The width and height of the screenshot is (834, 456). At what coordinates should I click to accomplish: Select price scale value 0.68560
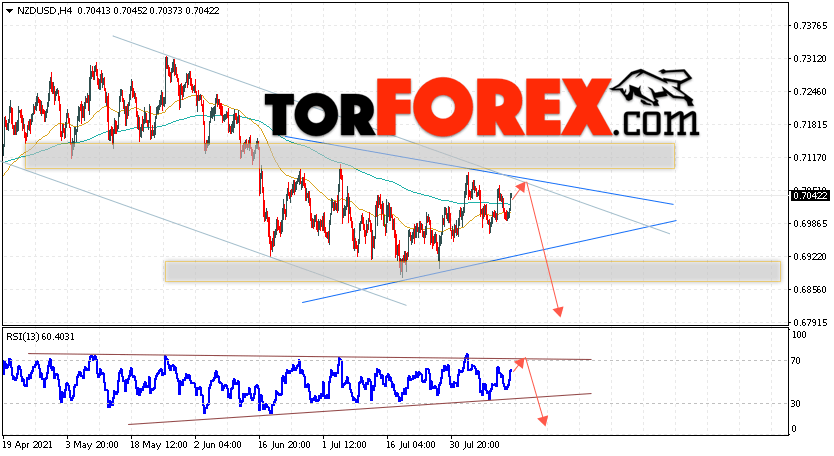point(810,289)
